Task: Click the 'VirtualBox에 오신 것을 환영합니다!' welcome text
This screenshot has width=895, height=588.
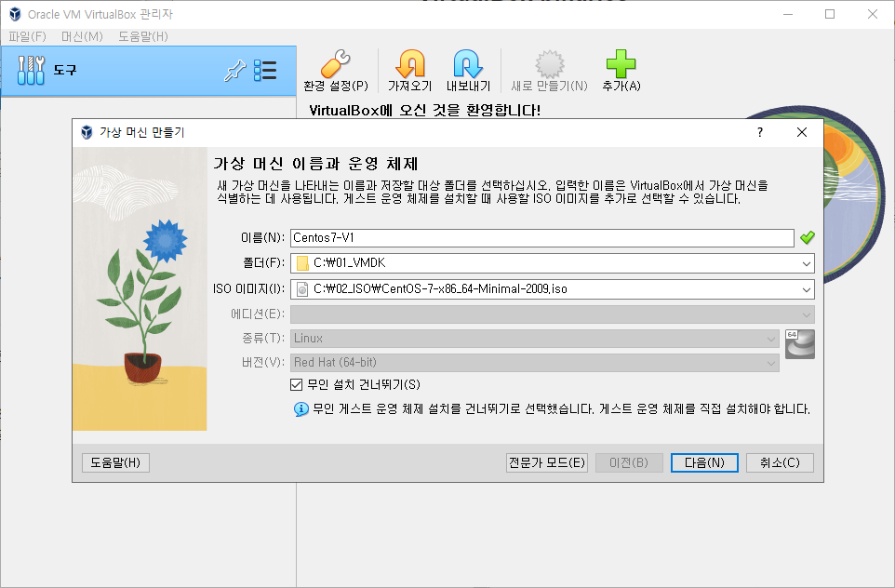Action: point(424,110)
